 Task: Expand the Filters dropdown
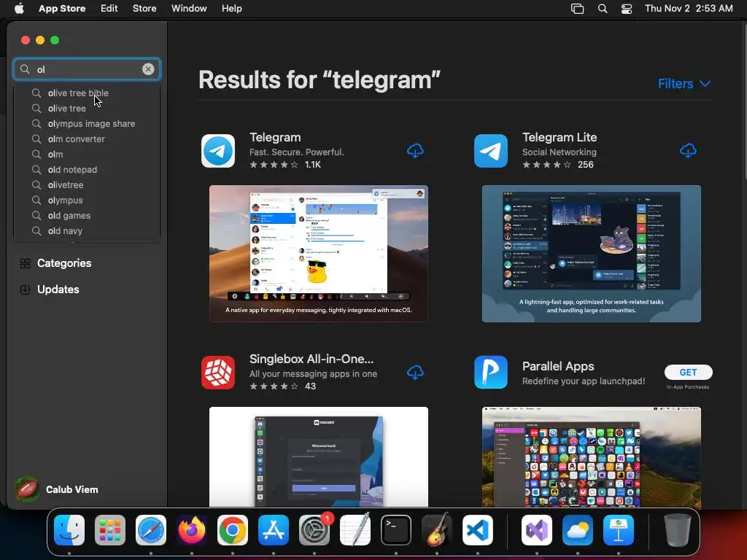pyautogui.click(x=684, y=84)
